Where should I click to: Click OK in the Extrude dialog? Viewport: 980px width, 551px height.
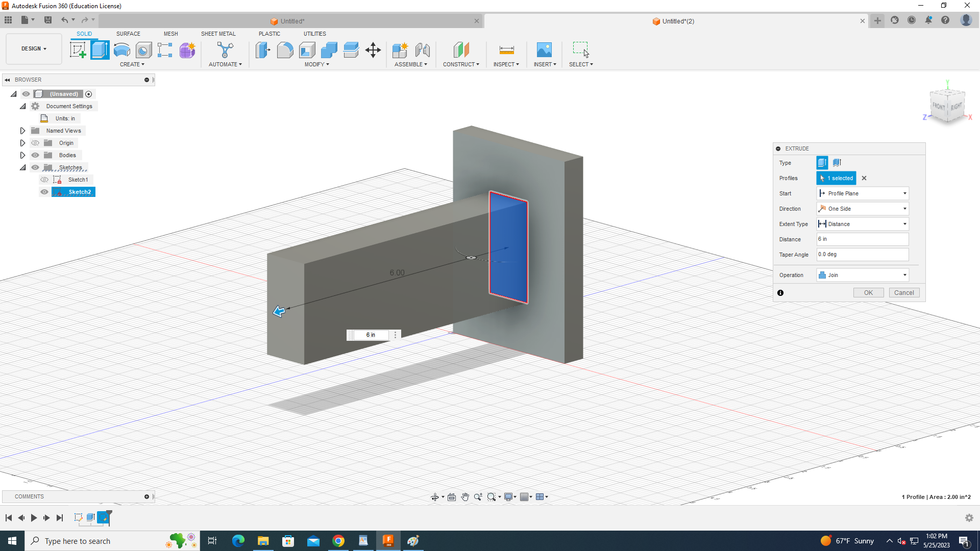point(868,293)
